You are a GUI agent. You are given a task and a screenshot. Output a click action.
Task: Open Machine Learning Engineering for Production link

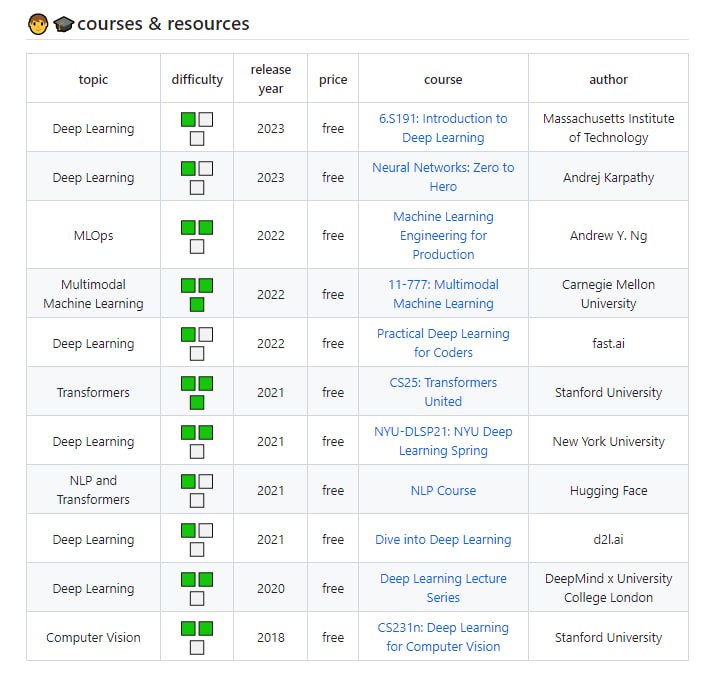tap(443, 235)
